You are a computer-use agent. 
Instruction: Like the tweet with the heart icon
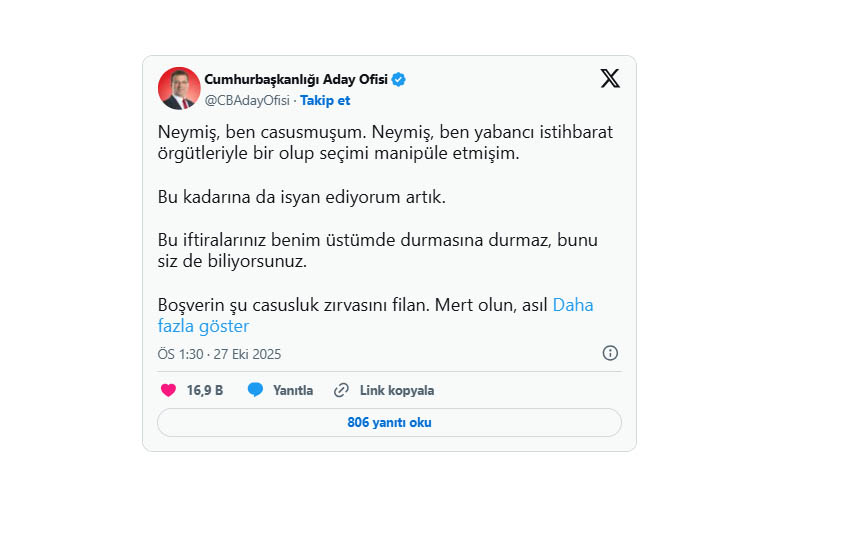168,390
